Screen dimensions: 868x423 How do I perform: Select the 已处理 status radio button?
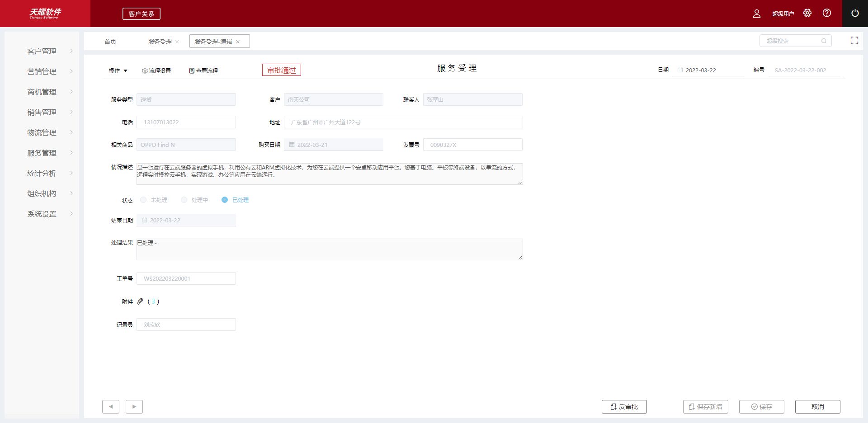[x=225, y=200]
